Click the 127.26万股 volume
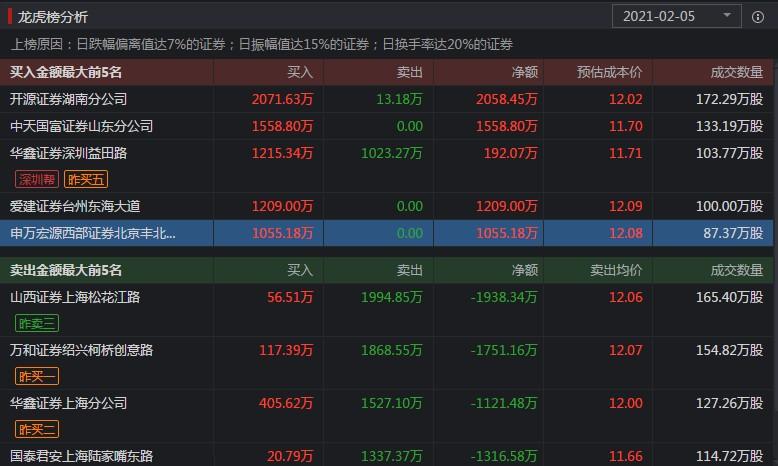The width and height of the screenshot is (778, 466). [729, 403]
